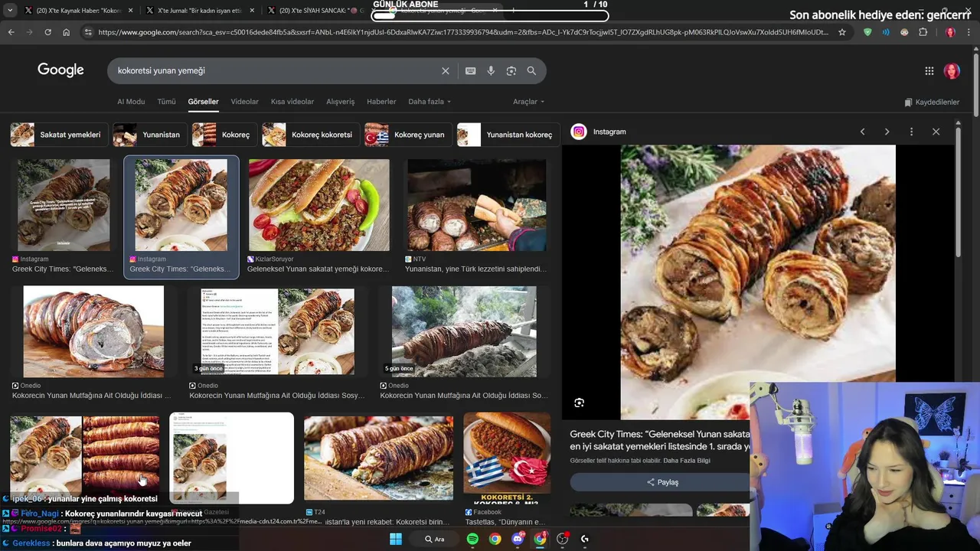Click the Windows taskbar search box

pos(435,539)
